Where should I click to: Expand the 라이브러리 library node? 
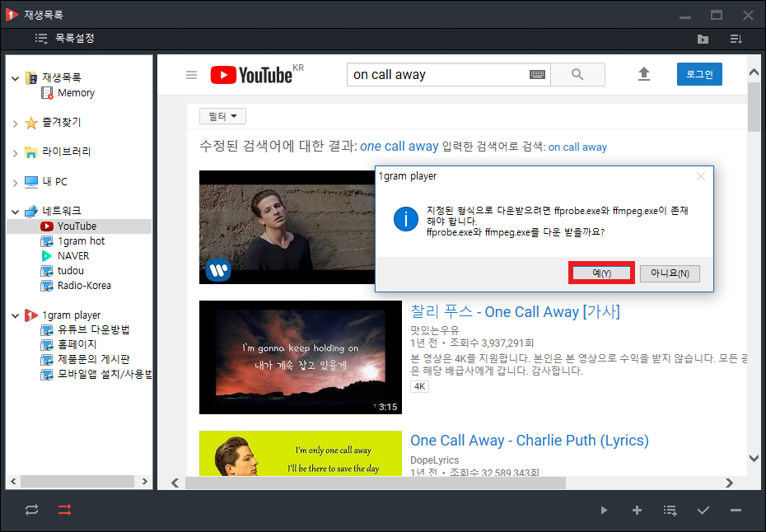click(15, 153)
